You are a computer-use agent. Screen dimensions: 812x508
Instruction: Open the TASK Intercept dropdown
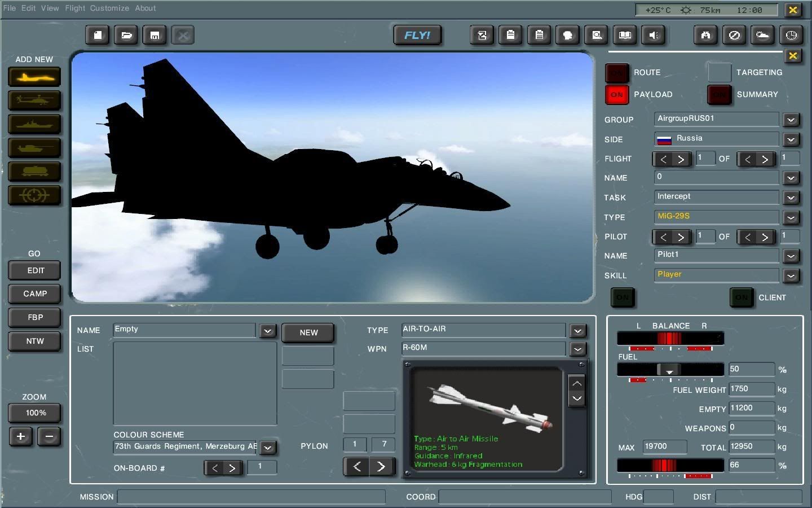tap(791, 198)
